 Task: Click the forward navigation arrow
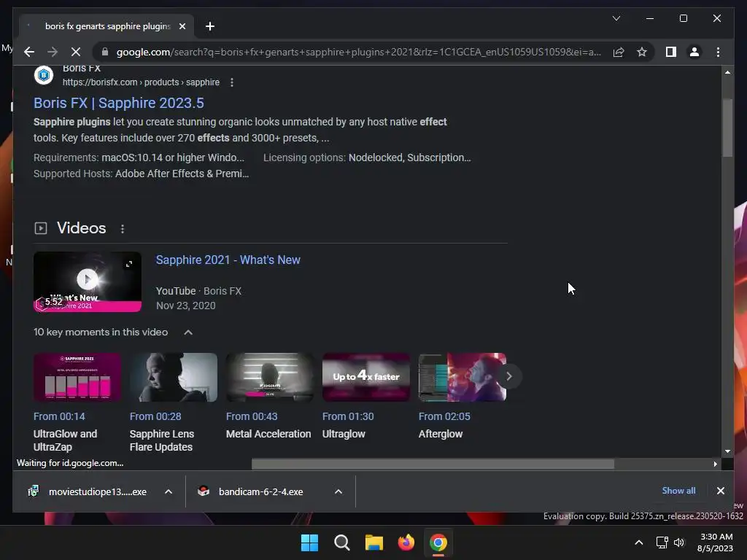click(53, 52)
